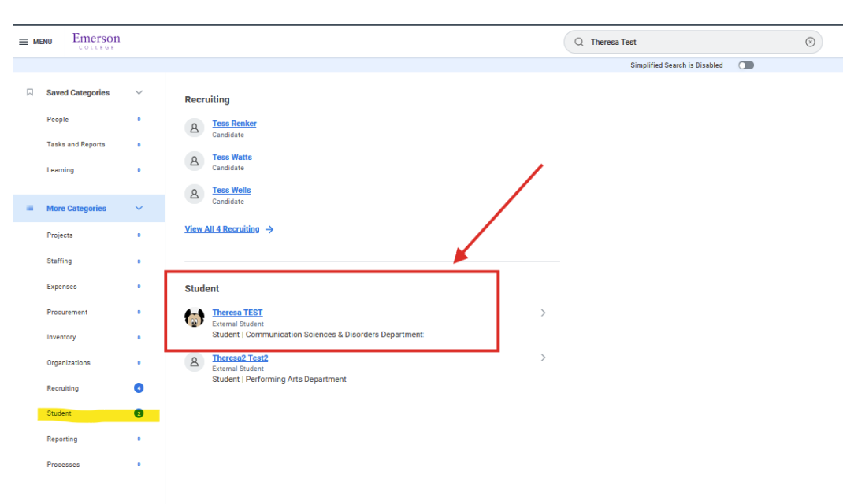The image size is (843, 504).
Task: Click the avatar icon next to Tess Renker
Action: [195, 127]
